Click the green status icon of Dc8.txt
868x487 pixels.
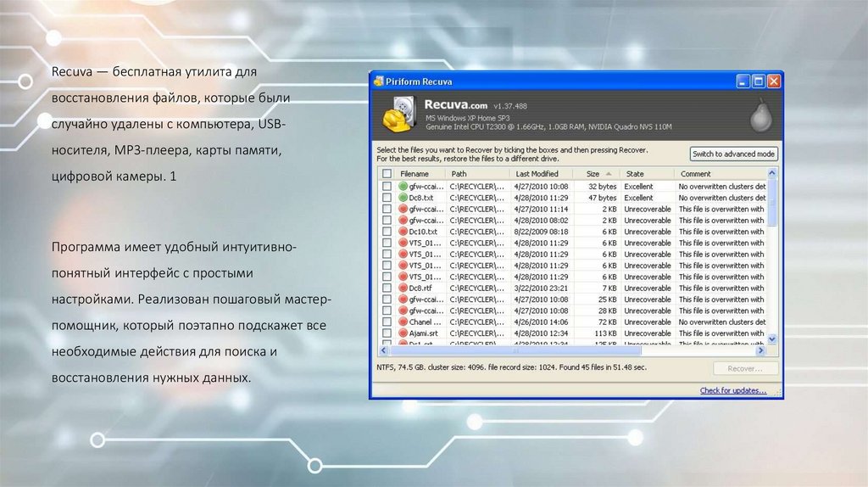(x=403, y=198)
